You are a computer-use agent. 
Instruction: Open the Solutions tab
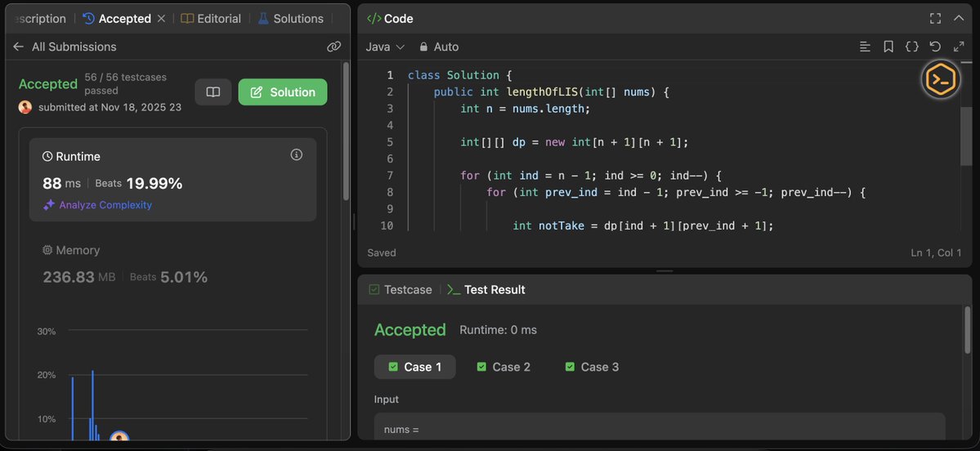click(291, 19)
